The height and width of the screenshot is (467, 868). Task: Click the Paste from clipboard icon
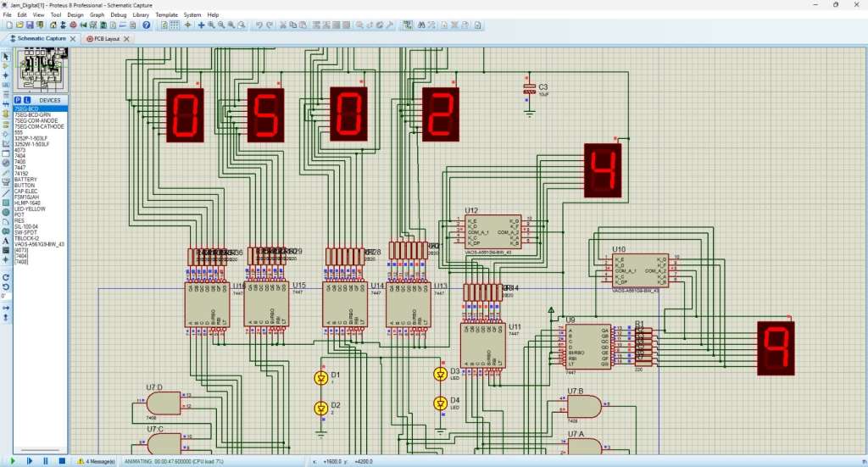click(303, 25)
